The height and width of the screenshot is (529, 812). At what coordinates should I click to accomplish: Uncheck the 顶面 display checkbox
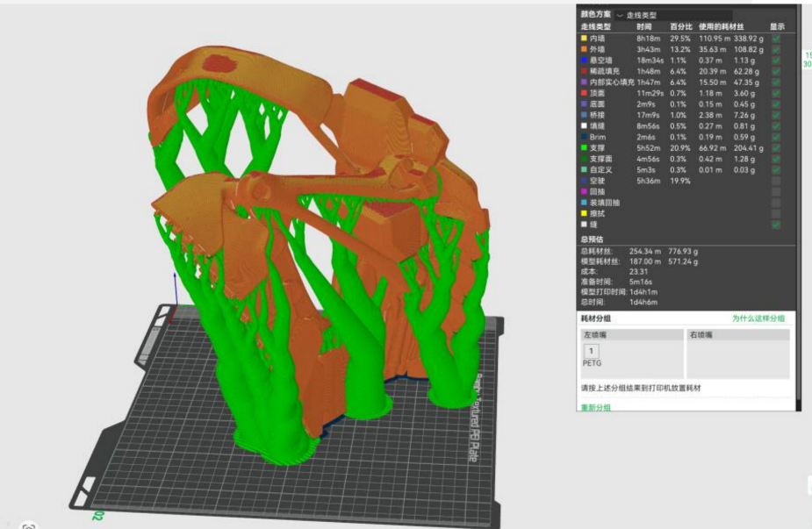[776, 93]
